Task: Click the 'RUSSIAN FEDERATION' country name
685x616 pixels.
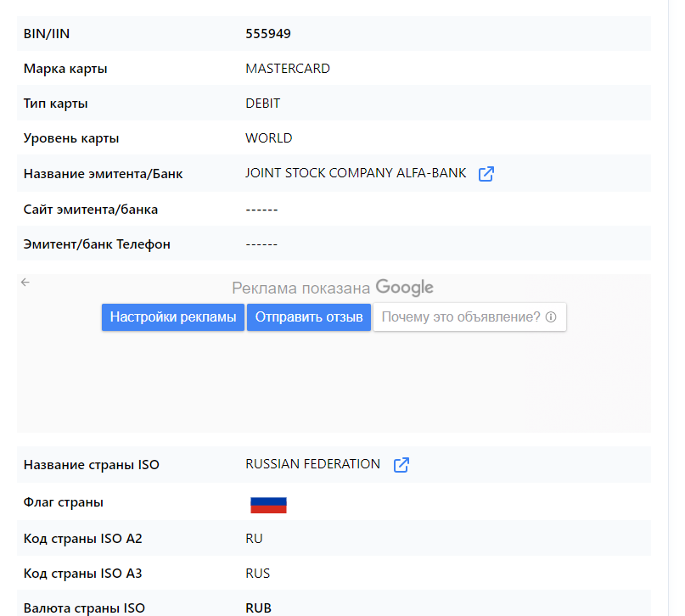Action: [x=313, y=464]
